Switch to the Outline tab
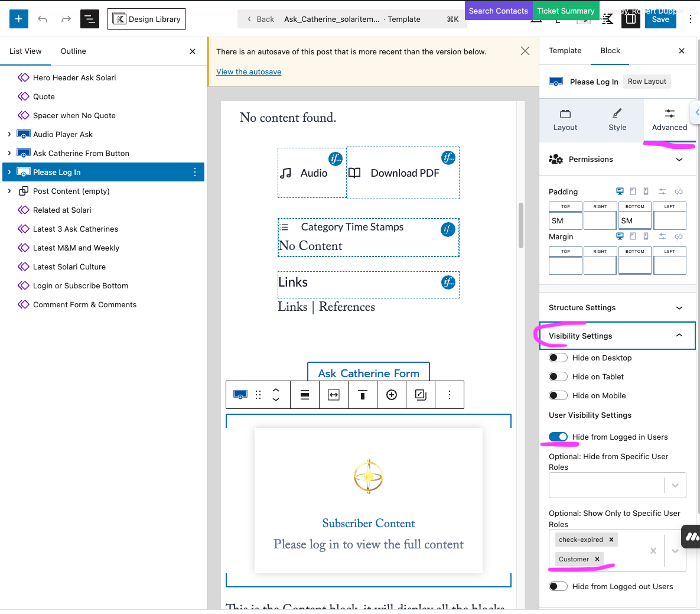 (x=73, y=51)
